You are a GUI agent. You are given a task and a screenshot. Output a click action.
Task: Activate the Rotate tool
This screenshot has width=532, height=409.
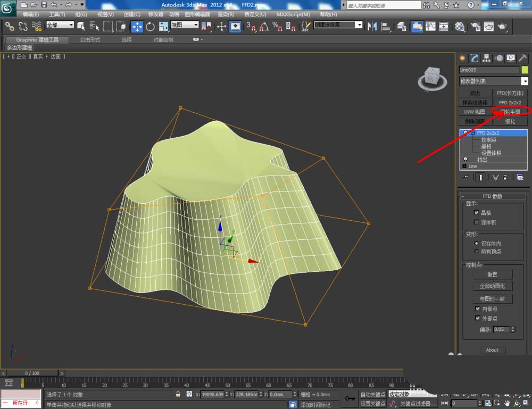click(x=150, y=26)
